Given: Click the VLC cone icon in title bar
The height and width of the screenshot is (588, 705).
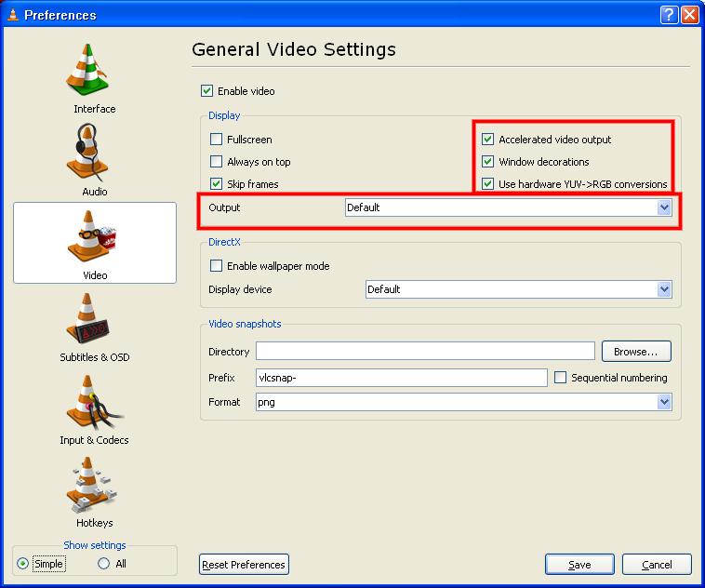Looking at the screenshot, I should point(14,15).
